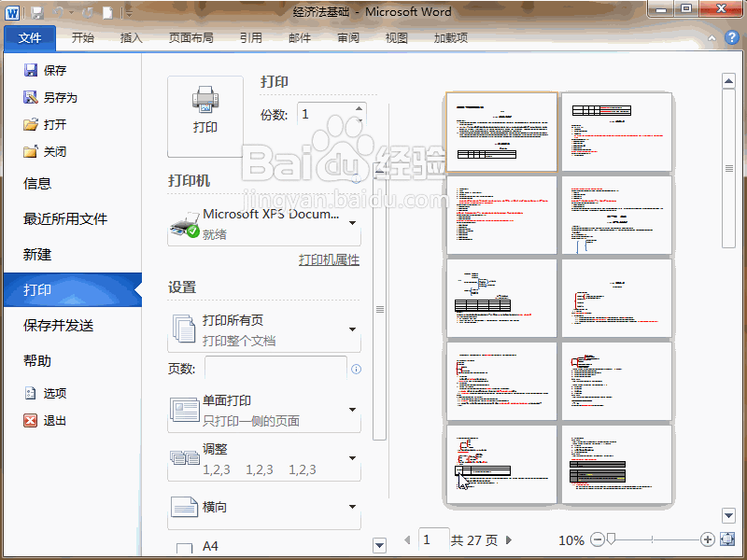The image size is (747, 560).
Task: Open the Microsoft XPS Document printer dropdown
Action: click(x=264, y=224)
